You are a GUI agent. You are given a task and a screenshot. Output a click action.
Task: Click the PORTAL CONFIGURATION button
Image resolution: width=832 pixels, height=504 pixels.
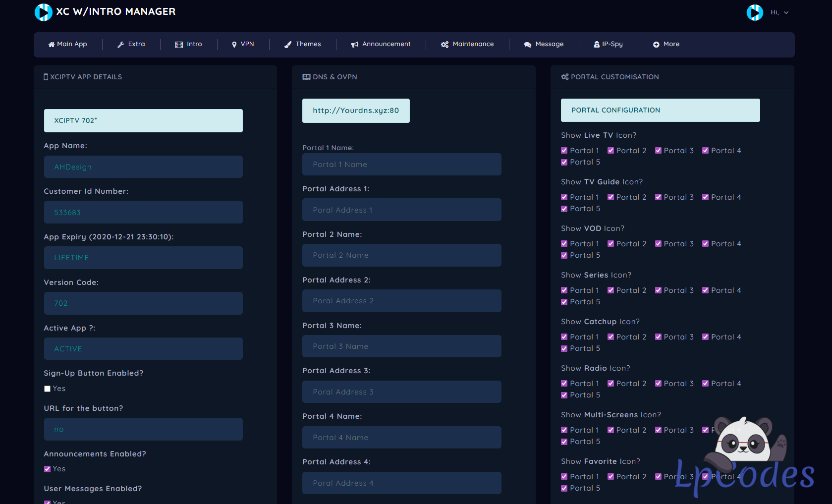[x=660, y=110]
